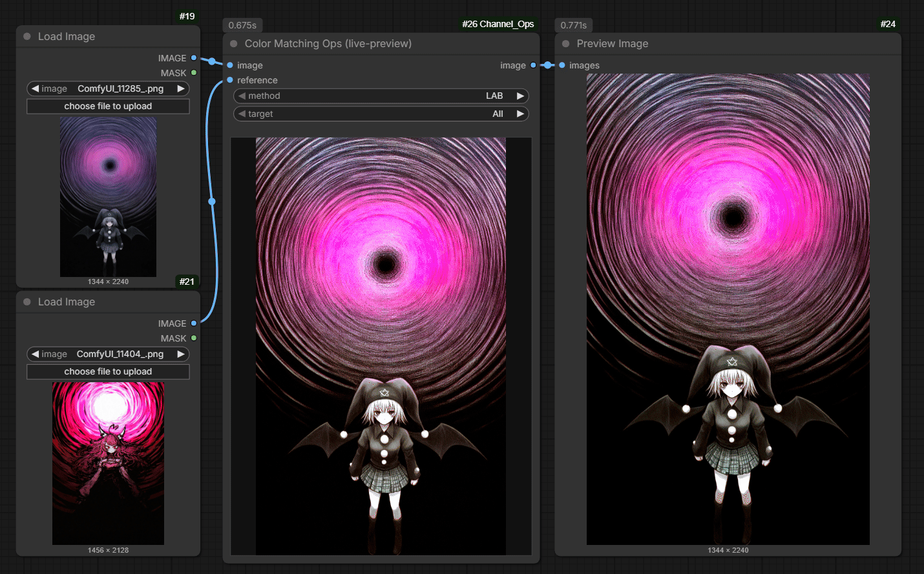Click the reference input port on Color Matching Ops

tap(230, 79)
